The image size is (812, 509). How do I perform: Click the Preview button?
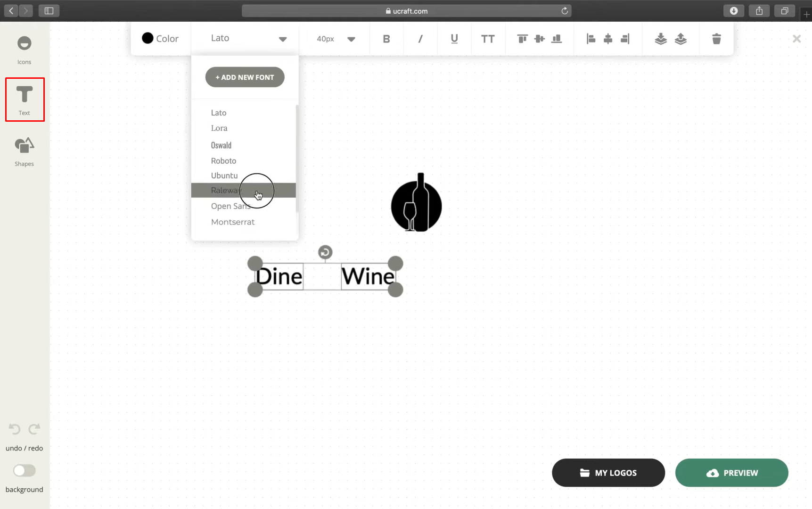pos(731,473)
